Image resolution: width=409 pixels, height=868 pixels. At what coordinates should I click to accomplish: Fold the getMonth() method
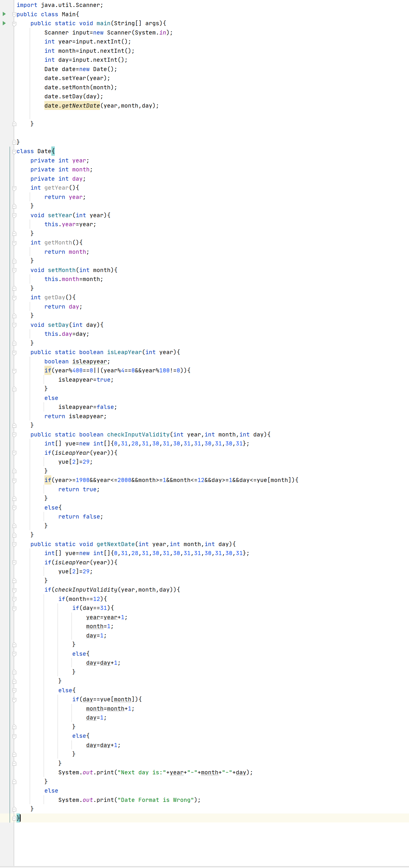14,243
